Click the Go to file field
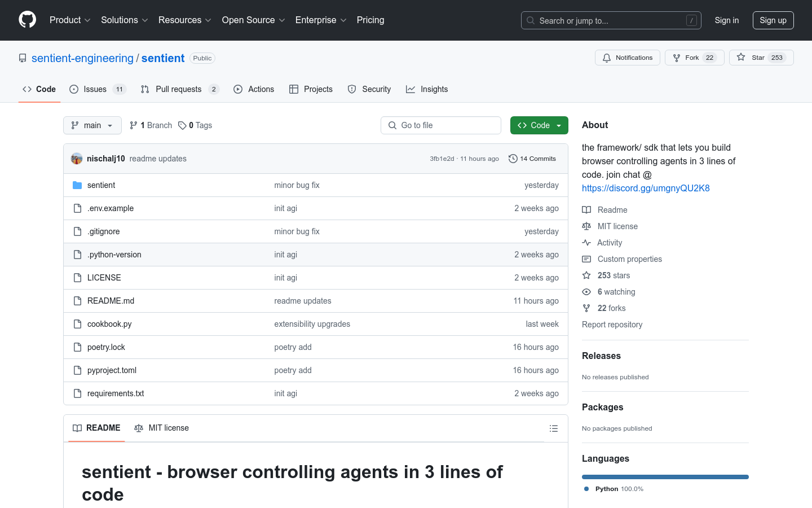This screenshot has height=508, width=812. tap(441, 125)
